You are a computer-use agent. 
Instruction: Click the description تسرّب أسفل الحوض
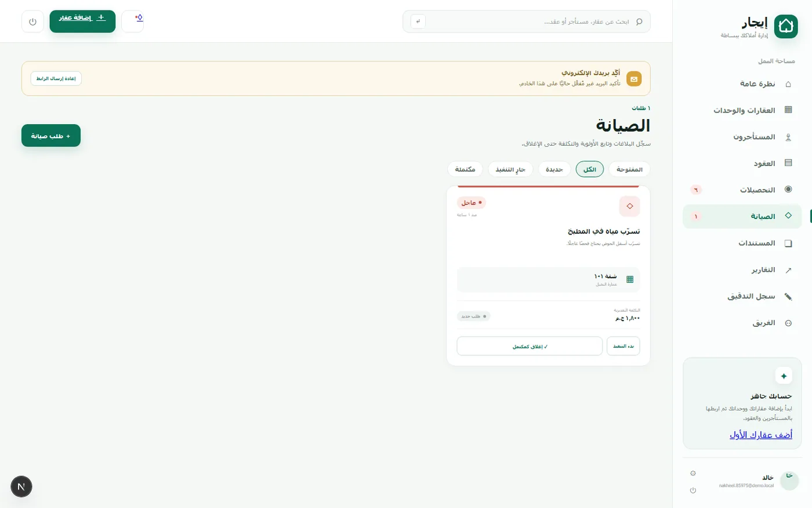(603, 244)
